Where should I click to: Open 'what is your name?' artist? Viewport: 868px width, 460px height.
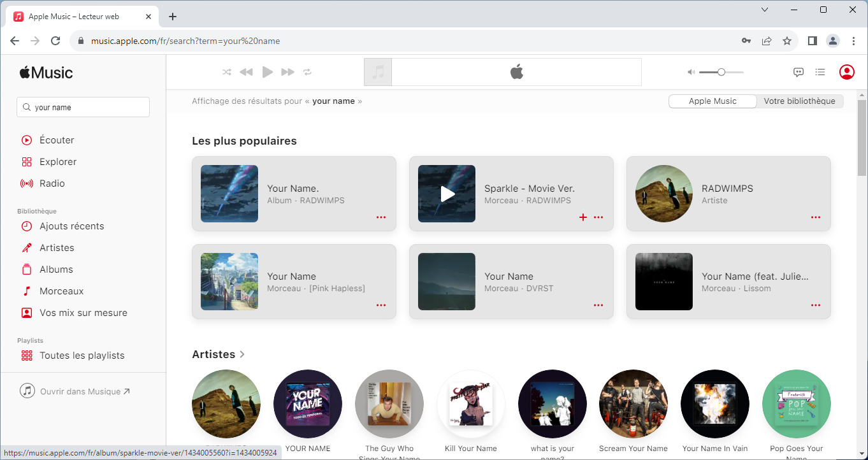tap(553, 404)
